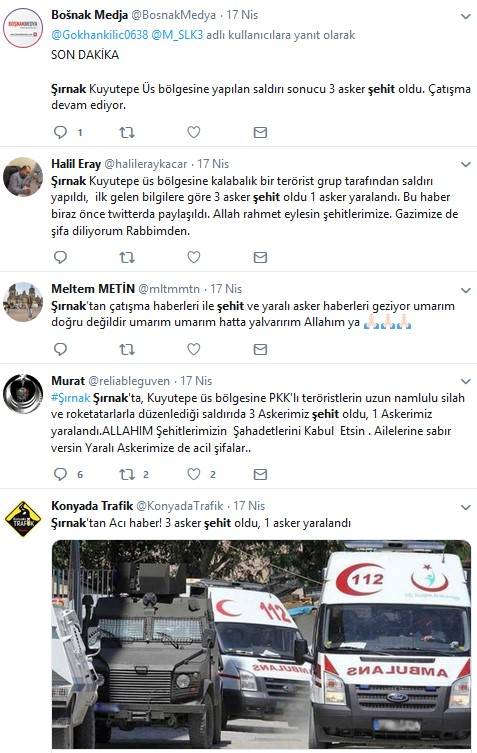Open the @M_SLK3 profile link
Screen dimensions: 477x753
(177, 35)
